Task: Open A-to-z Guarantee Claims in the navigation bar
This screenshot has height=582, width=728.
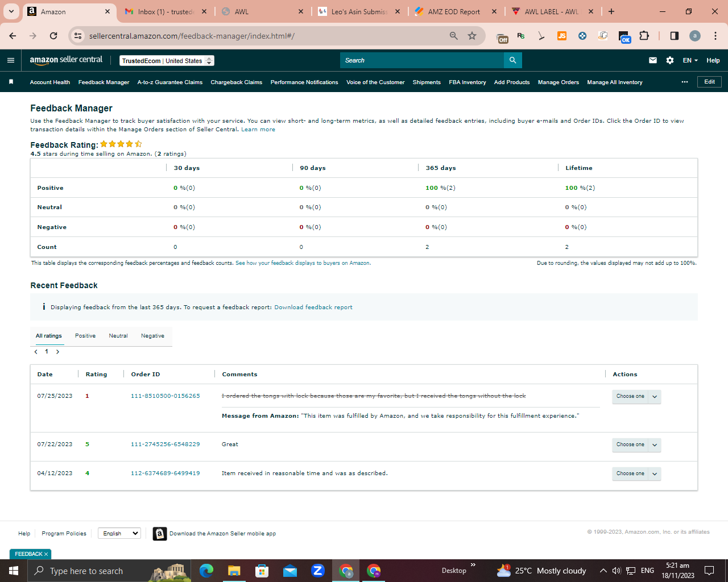Action: pyautogui.click(x=170, y=82)
